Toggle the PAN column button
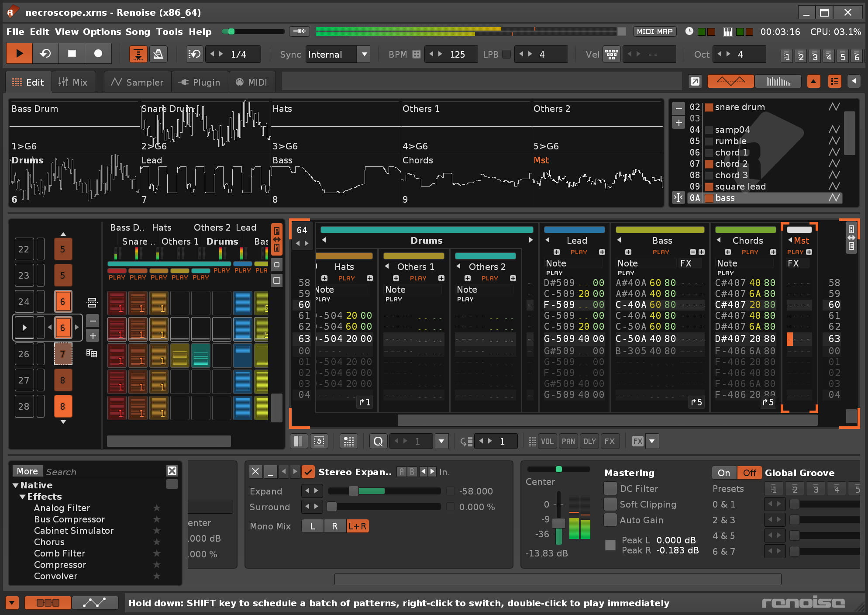This screenshot has height=615, width=868. pos(568,441)
